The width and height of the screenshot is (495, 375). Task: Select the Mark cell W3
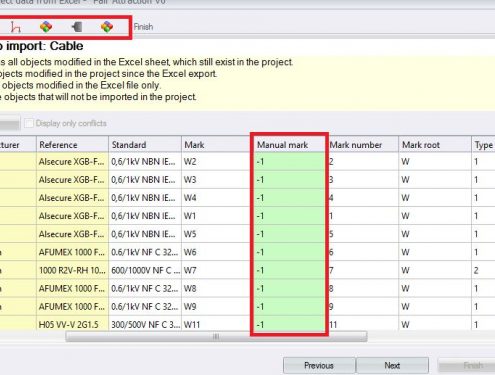[x=217, y=180]
